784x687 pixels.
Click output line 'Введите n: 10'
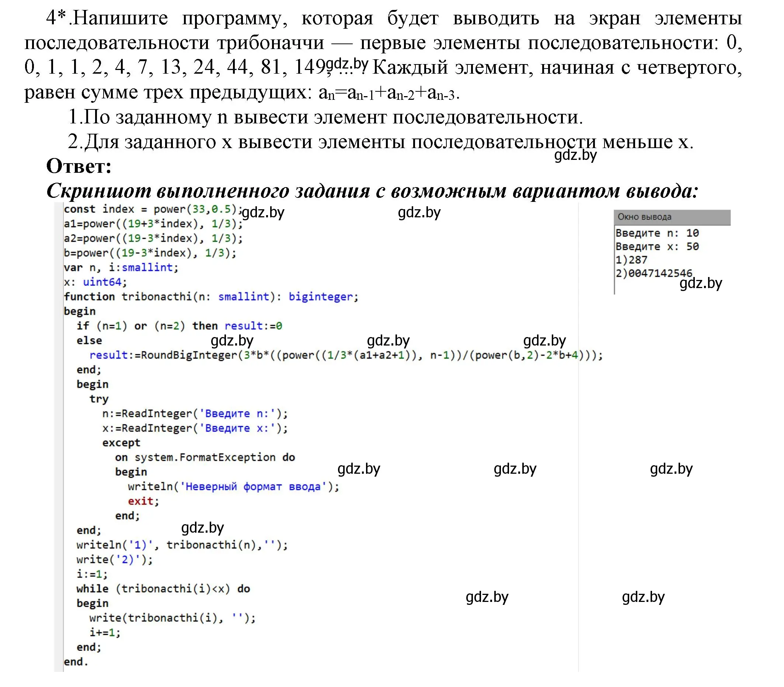click(657, 233)
